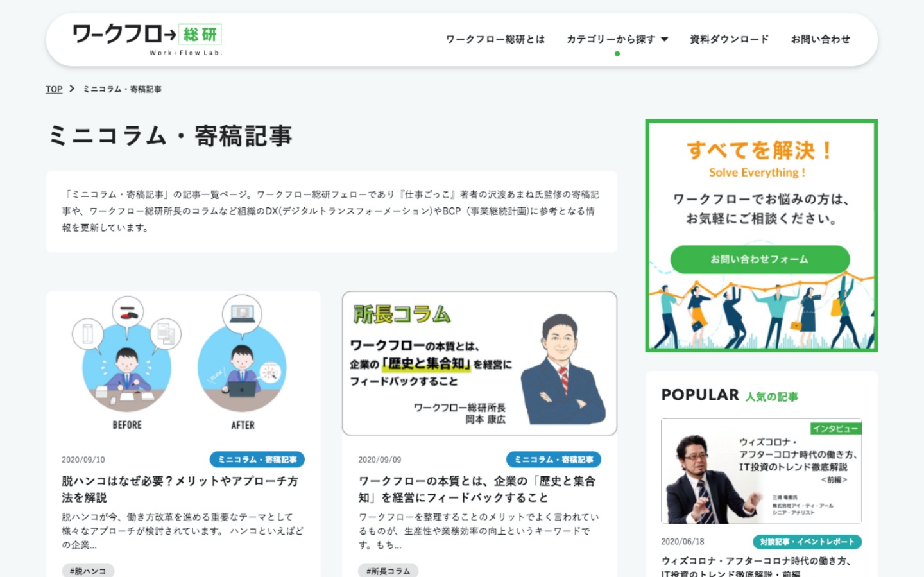This screenshot has height=577, width=924.
Task: Open the popular ウィズコロナ interview thumbnail
Action: click(x=761, y=471)
